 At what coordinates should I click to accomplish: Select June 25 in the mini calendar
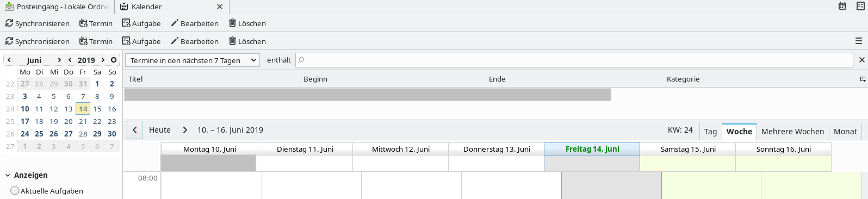(39, 134)
